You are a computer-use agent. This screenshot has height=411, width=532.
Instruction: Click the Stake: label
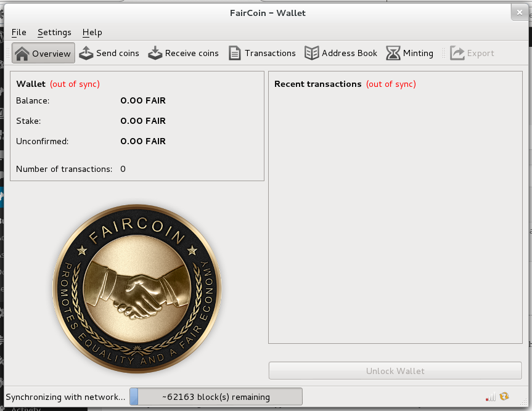click(28, 121)
